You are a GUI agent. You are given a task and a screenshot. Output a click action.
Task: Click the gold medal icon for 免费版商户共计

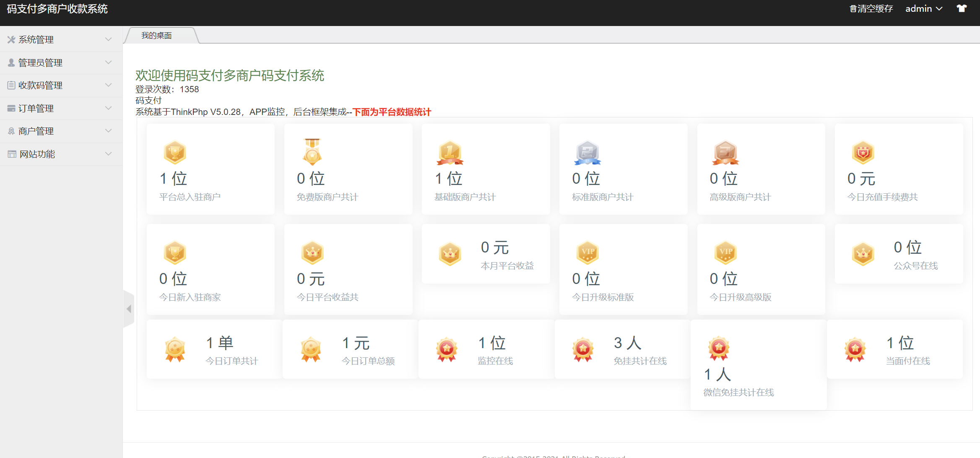click(x=312, y=151)
